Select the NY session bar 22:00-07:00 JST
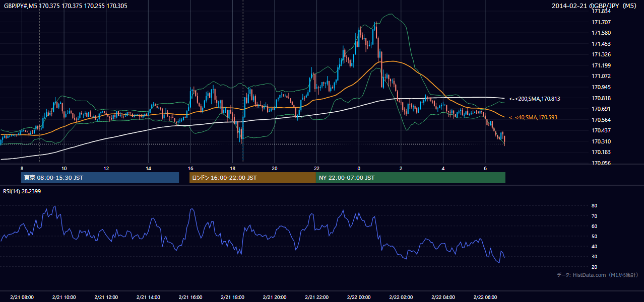Viewport: 644px width, 302px height. tap(411, 178)
